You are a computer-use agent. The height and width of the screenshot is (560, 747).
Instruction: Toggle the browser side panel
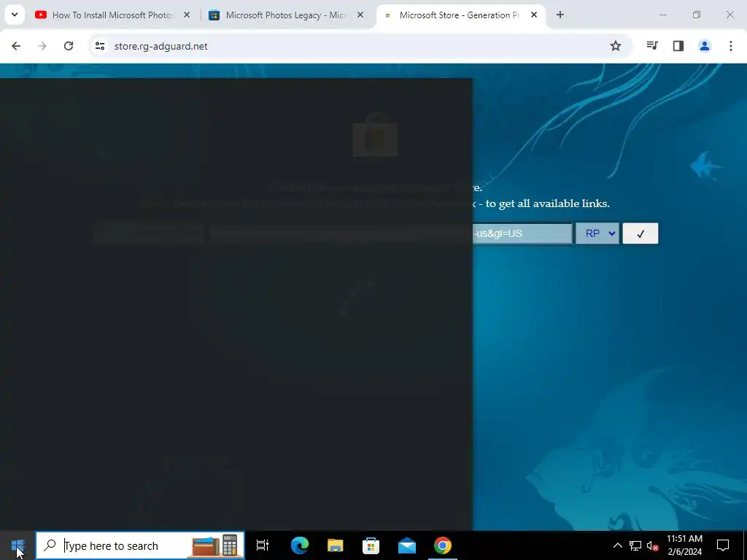tap(678, 46)
